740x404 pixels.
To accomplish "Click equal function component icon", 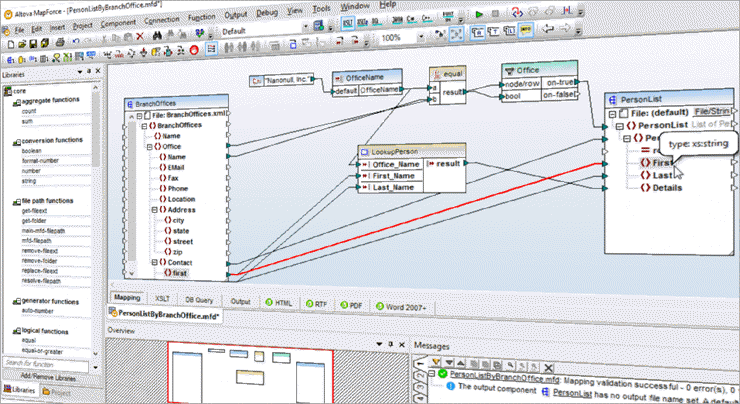I will pos(437,75).
